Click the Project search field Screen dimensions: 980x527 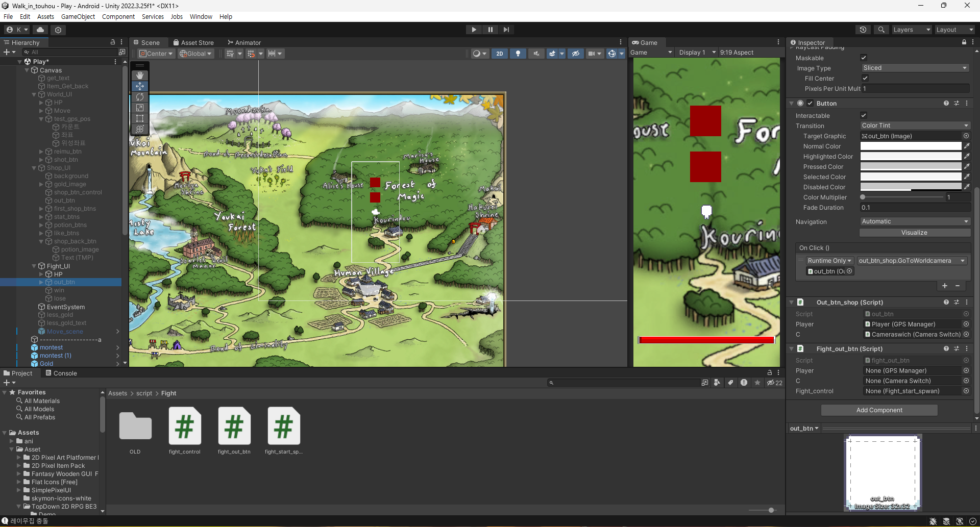pyautogui.click(x=624, y=383)
